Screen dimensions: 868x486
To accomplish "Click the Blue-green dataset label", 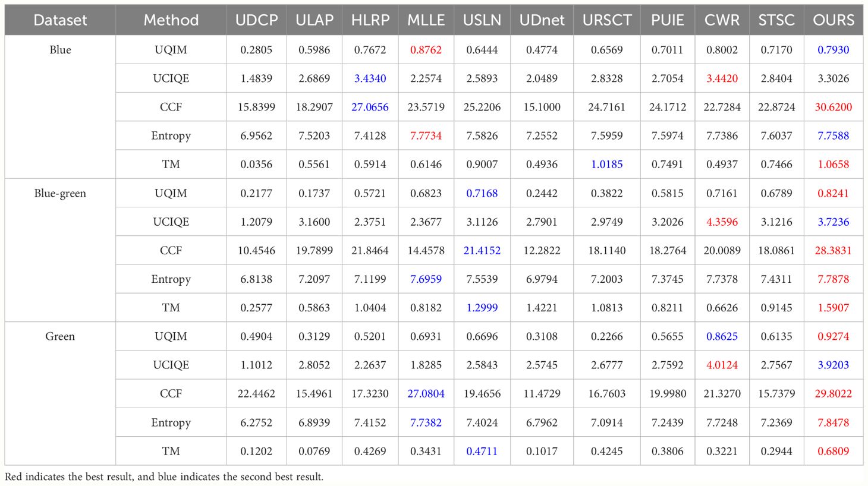I will click(60, 194).
